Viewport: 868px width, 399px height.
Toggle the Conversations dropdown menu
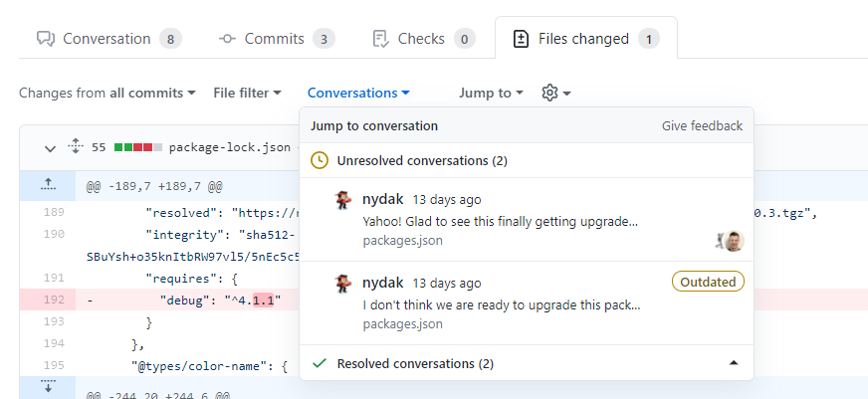358,93
